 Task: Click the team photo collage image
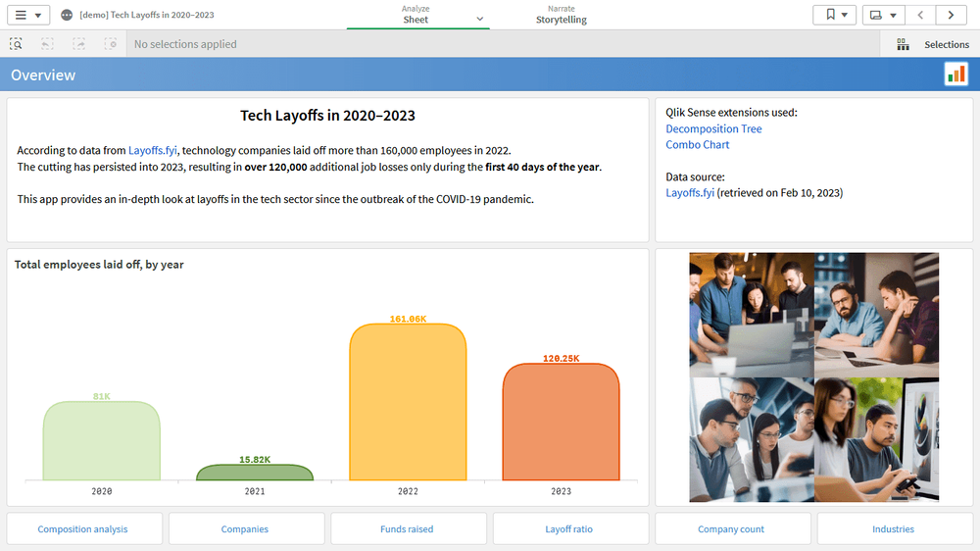[x=814, y=377]
